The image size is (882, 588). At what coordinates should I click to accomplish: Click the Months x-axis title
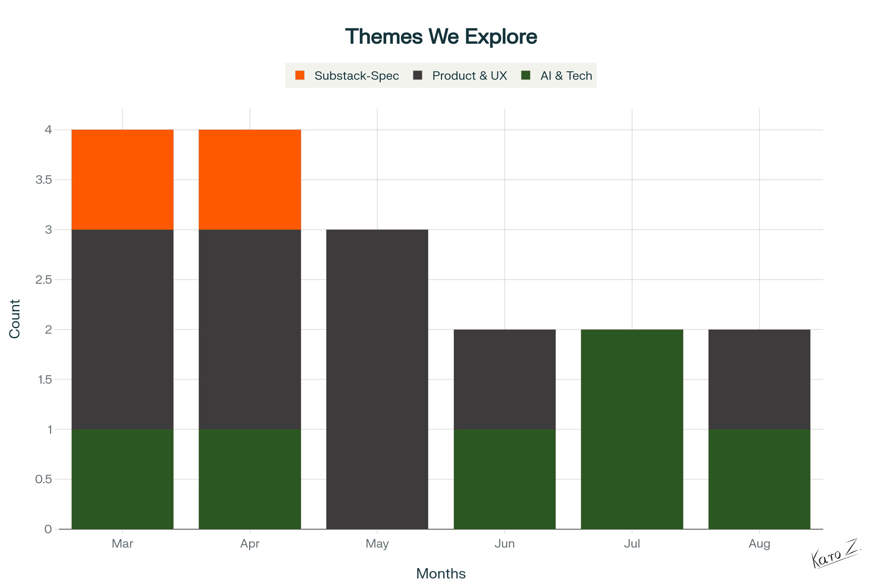click(441, 574)
